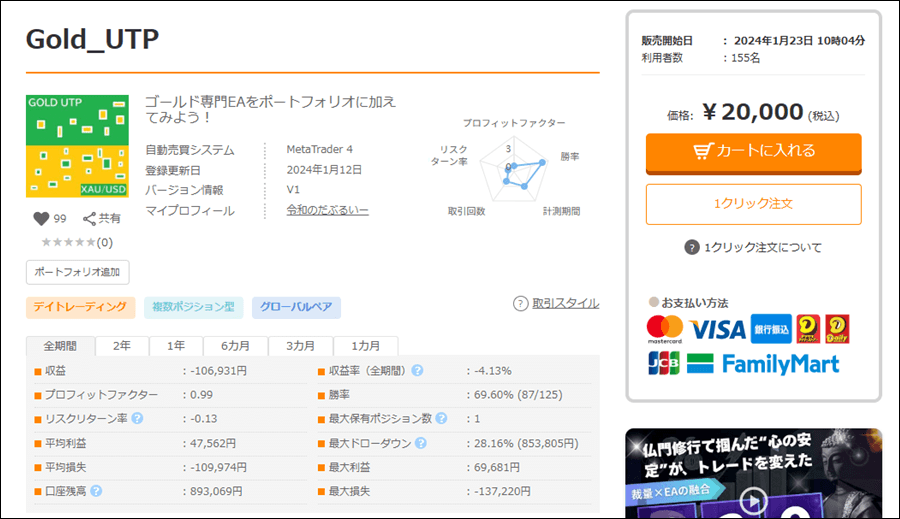Switch to the 6カ月 tab
This screenshot has width=900, height=519.
(x=236, y=346)
